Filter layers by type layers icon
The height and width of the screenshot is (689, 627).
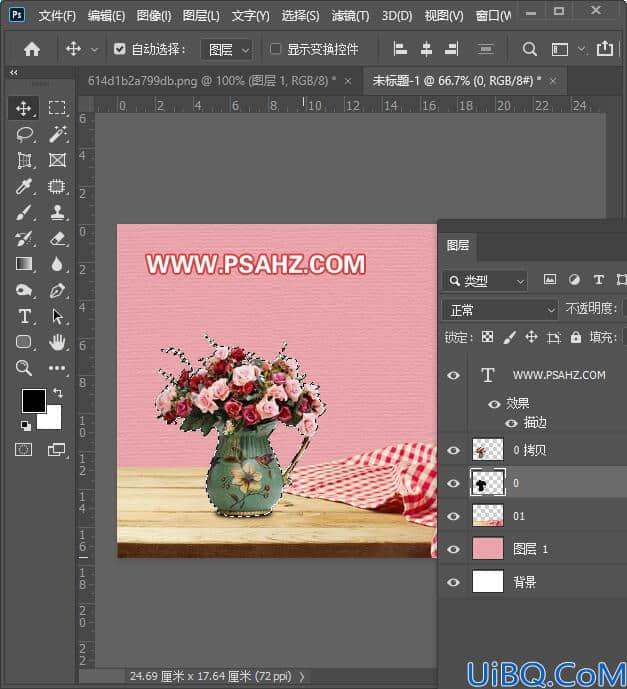click(598, 279)
